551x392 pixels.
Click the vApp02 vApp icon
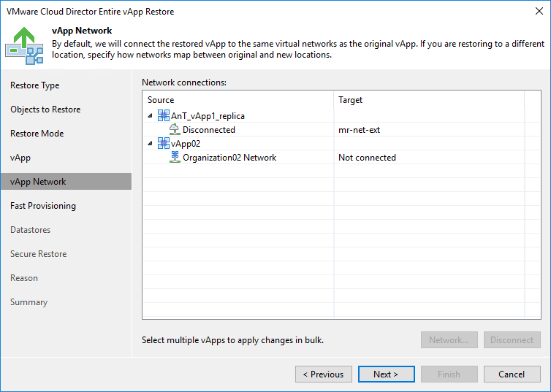(163, 143)
